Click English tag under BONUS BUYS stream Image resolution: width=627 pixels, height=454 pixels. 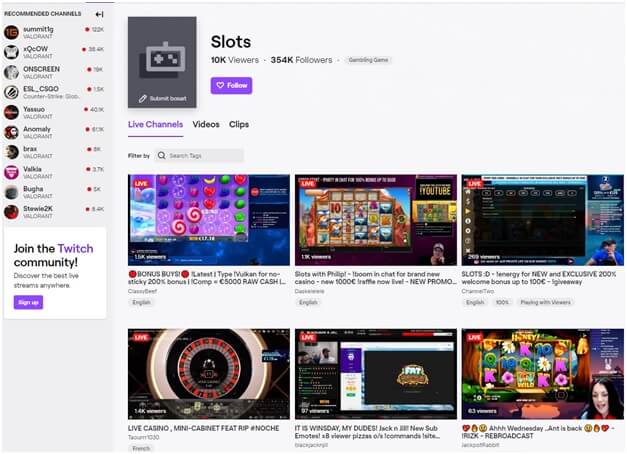click(141, 302)
